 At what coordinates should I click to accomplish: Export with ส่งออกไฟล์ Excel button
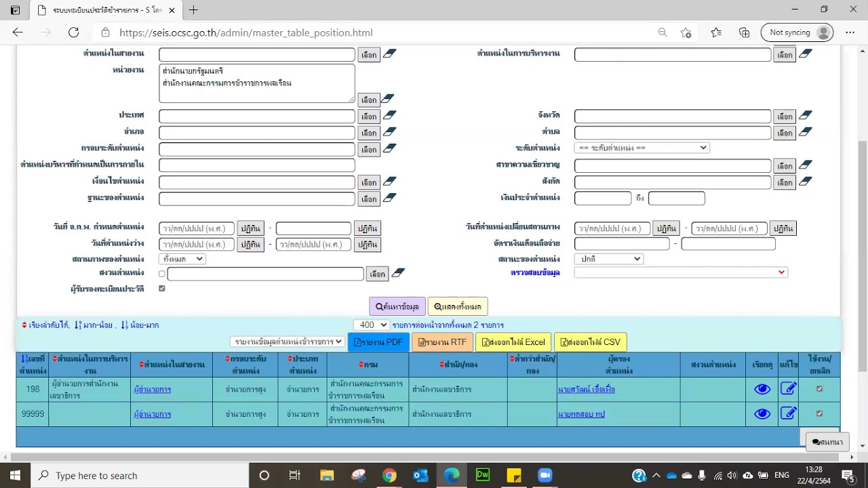click(x=513, y=342)
